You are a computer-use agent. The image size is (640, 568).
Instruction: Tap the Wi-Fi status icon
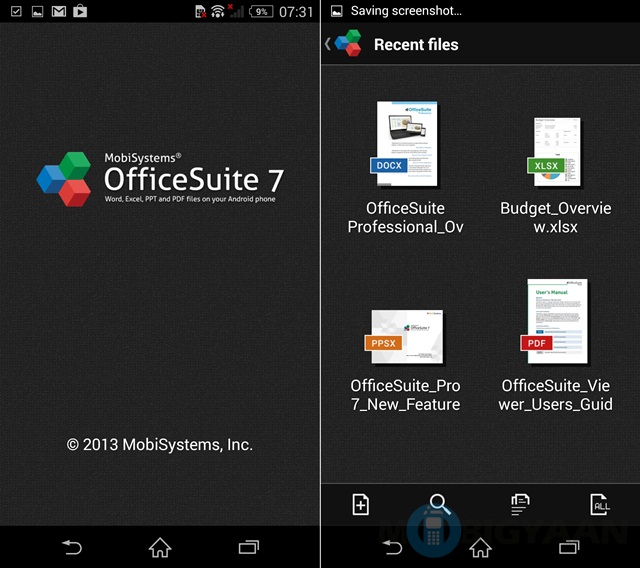click(x=218, y=11)
